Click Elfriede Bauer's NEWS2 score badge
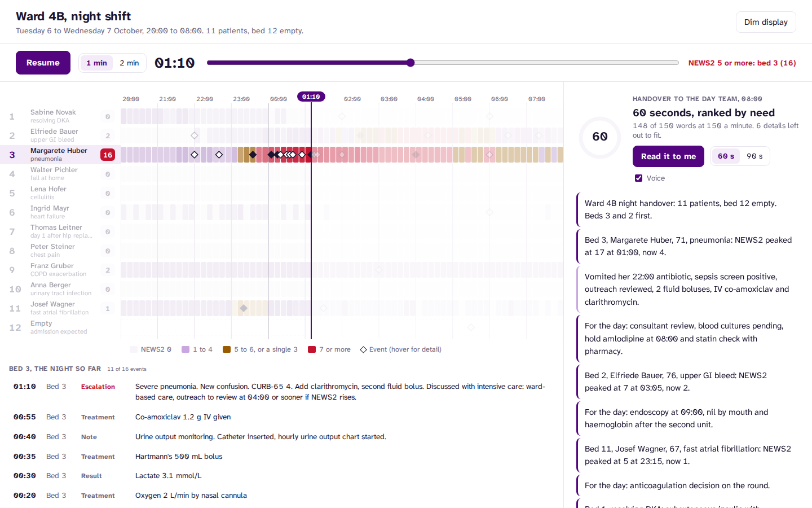812x508 pixels. point(108,135)
